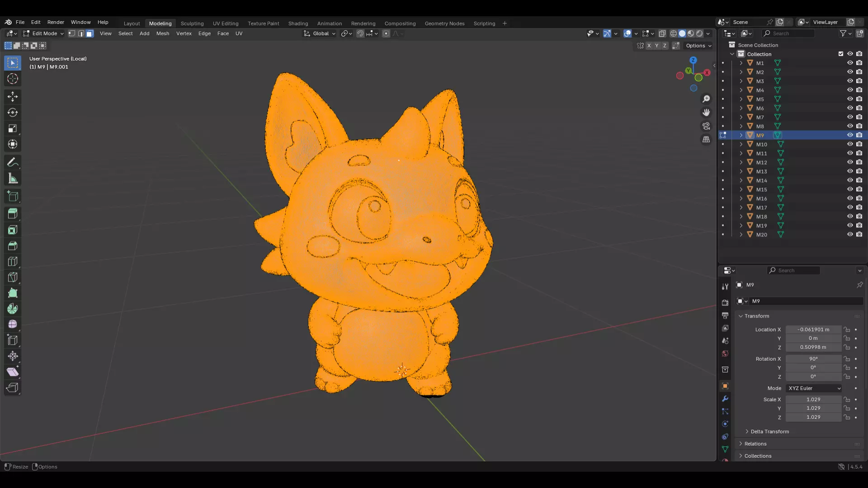Open the Edit Mode dropdown
The height and width of the screenshot is (488, 868).
tap(43, 33)
